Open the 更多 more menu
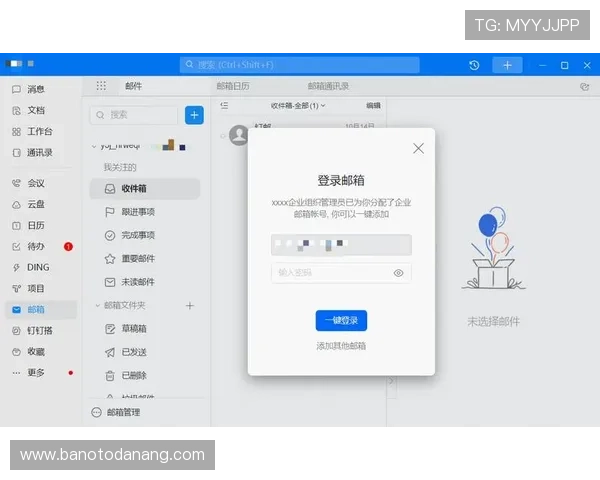Screen dimensions: 600x480 [29, 373]
